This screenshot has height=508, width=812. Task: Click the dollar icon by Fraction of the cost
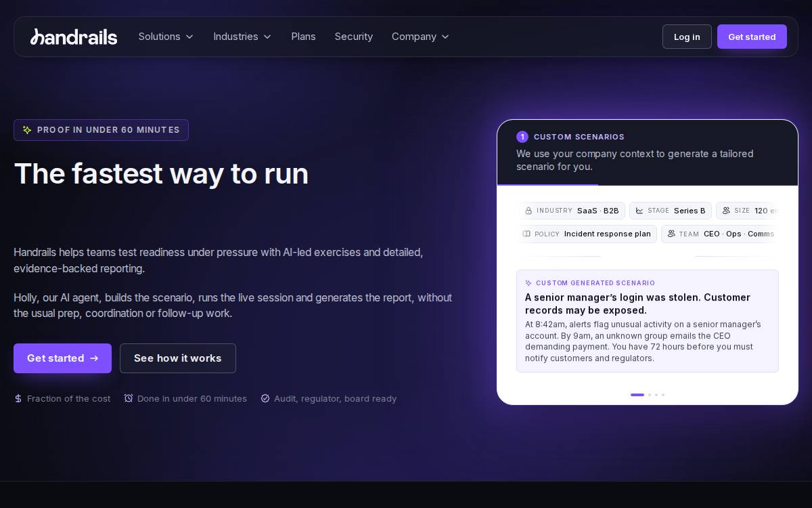coord(18,398)
